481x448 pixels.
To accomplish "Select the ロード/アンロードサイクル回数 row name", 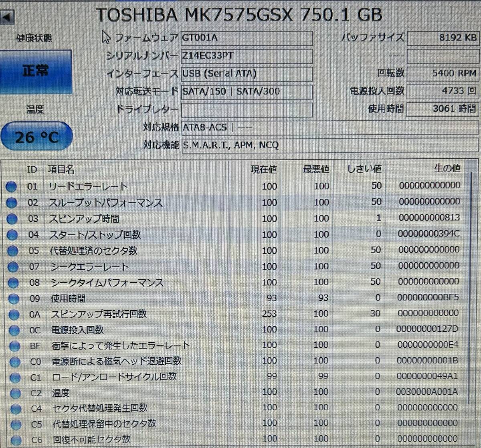I will [115, 377].
